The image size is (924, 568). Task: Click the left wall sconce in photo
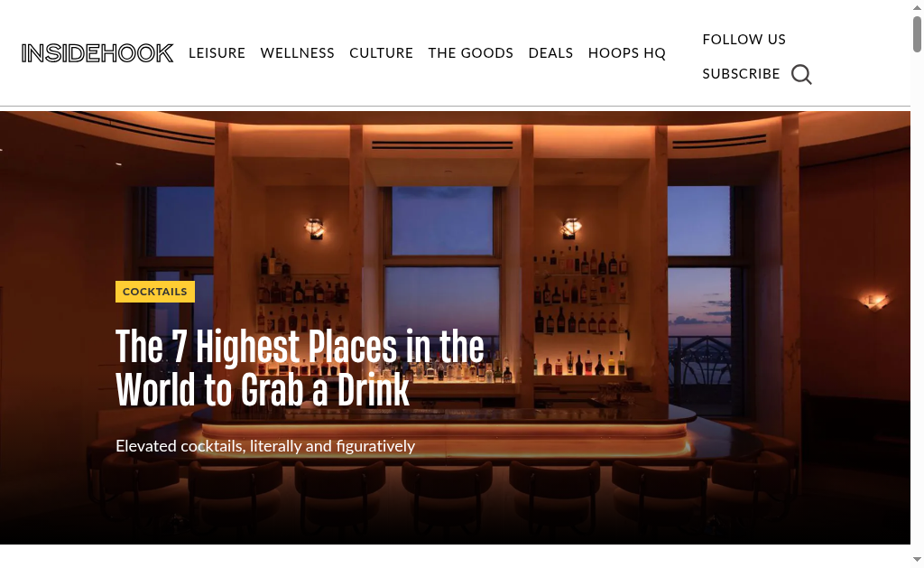tap(316, 228)
